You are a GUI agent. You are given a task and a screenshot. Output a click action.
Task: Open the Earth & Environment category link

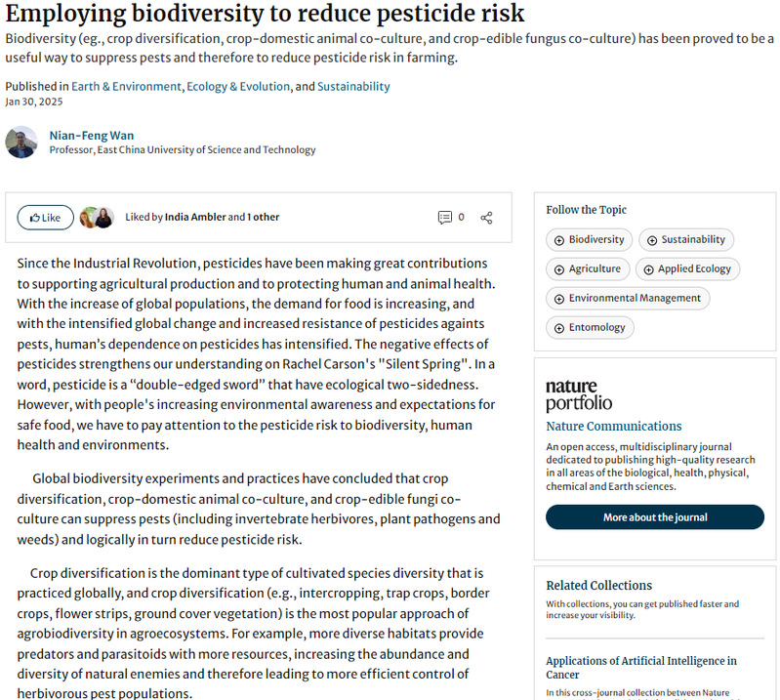click(x=127, y=86)
